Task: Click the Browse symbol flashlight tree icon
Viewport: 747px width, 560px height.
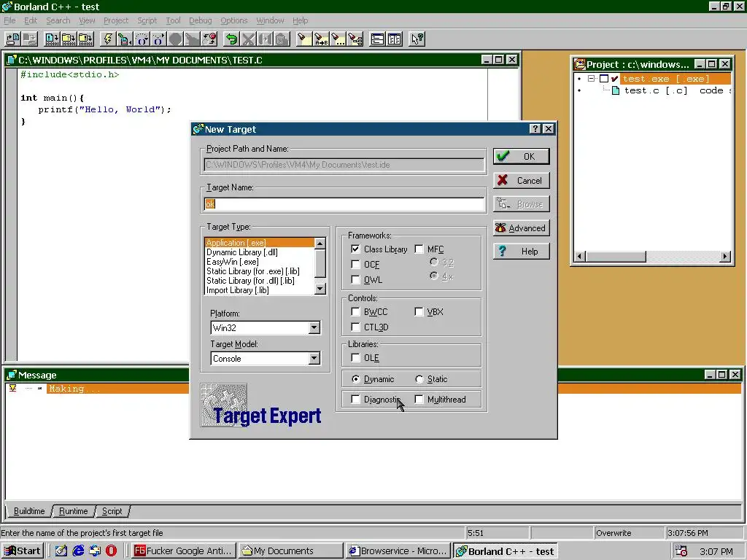Action: 355,39
